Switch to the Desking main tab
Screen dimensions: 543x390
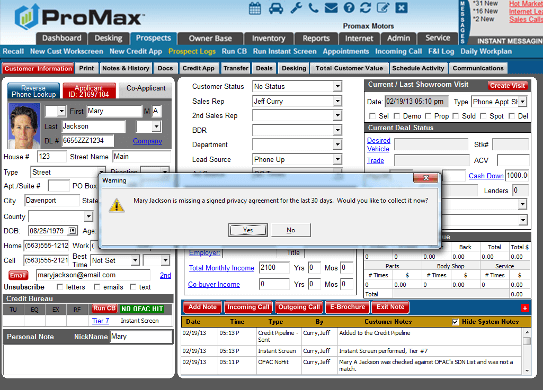click(108, 38)
